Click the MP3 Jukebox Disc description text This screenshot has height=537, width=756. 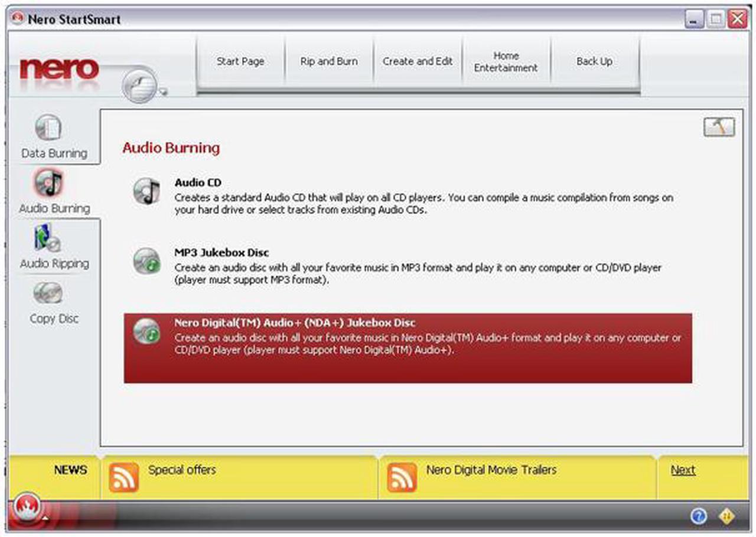pyautogui.click(x=418, y=274)
